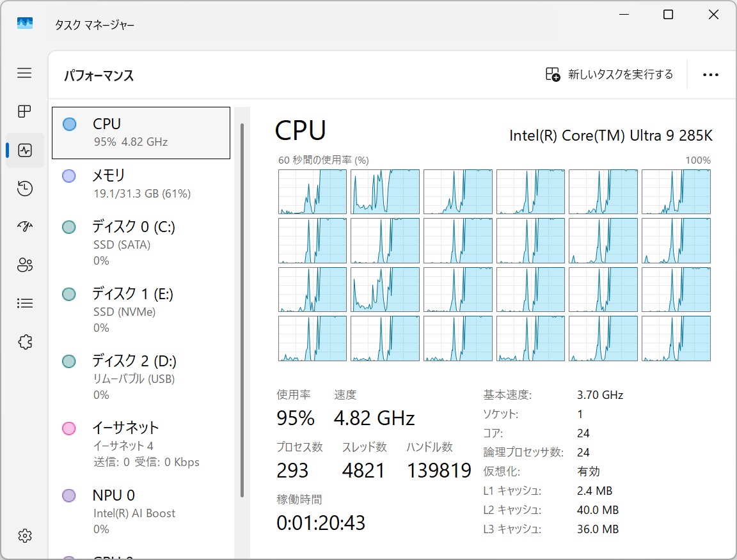
Task: Click the performance list scrollbar
Action: (241, 320)
